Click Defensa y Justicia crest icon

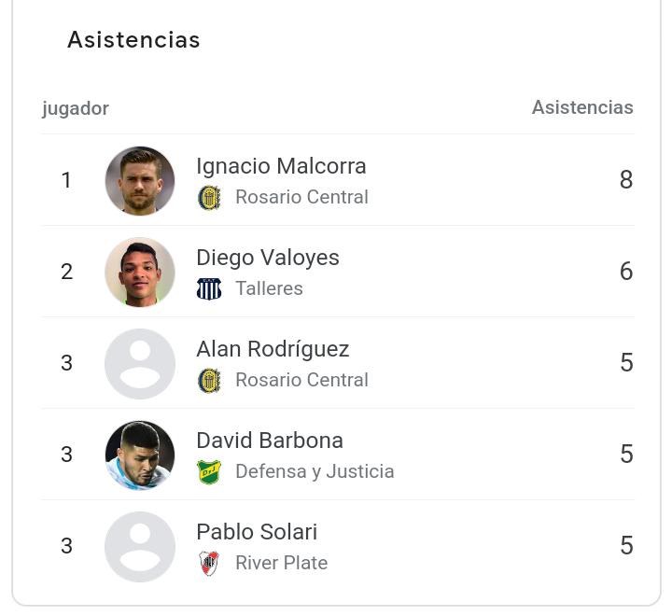tap(209, 472)
